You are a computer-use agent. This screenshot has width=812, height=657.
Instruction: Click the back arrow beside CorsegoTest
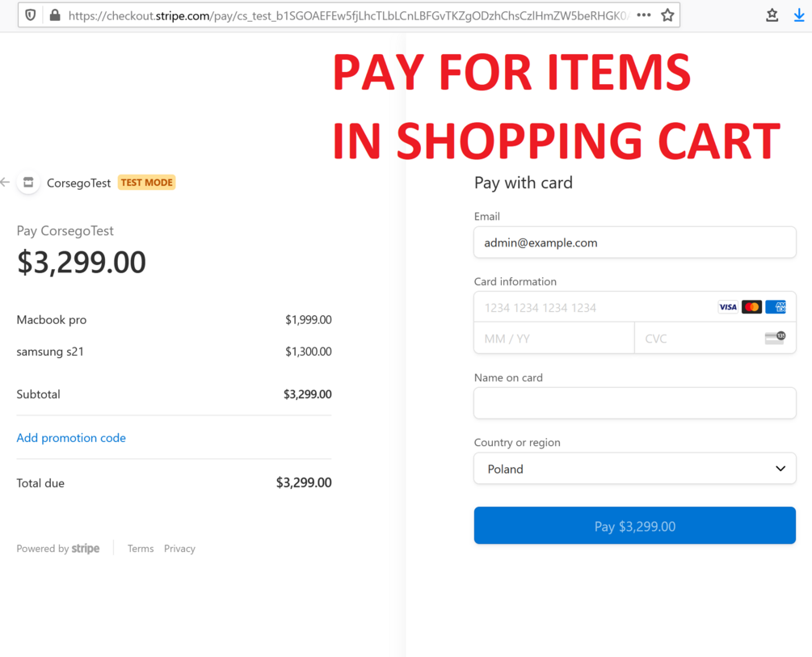pos(6,183)
